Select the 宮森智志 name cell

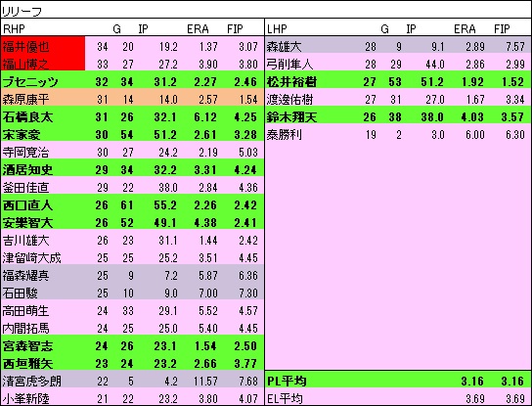27,346
